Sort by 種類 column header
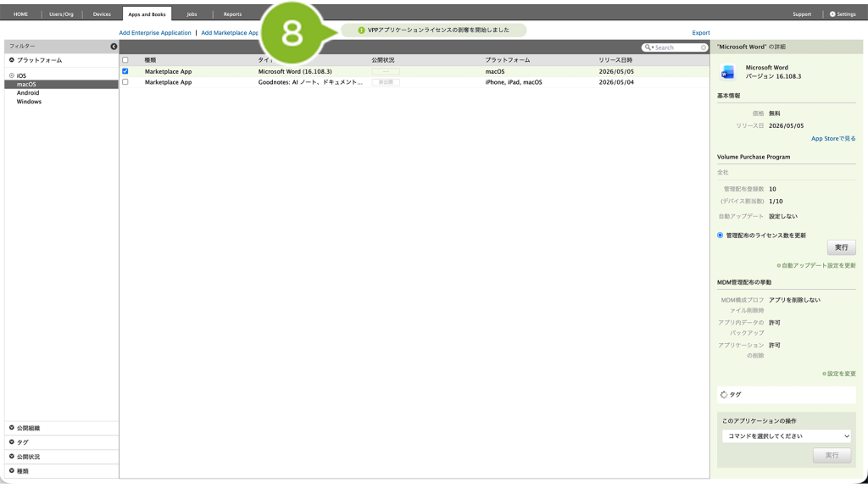Screen dimensions: 868x488 (x=150, y=60)
